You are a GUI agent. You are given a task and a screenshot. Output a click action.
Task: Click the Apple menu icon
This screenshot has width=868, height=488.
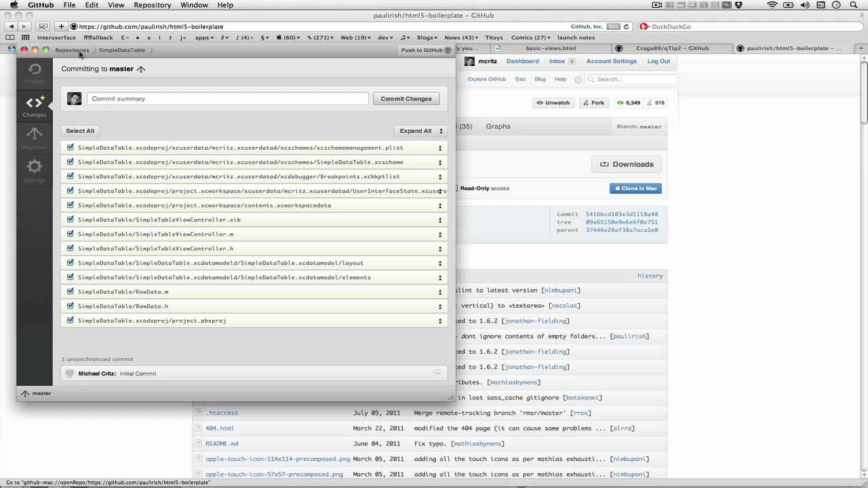click(x=14, y=5)
